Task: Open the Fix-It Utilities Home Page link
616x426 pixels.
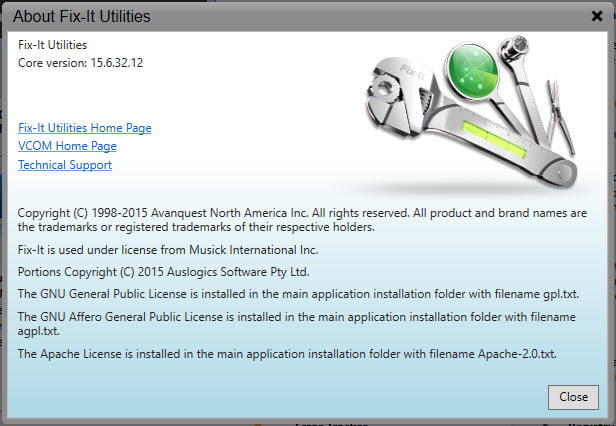Action: 84,128
